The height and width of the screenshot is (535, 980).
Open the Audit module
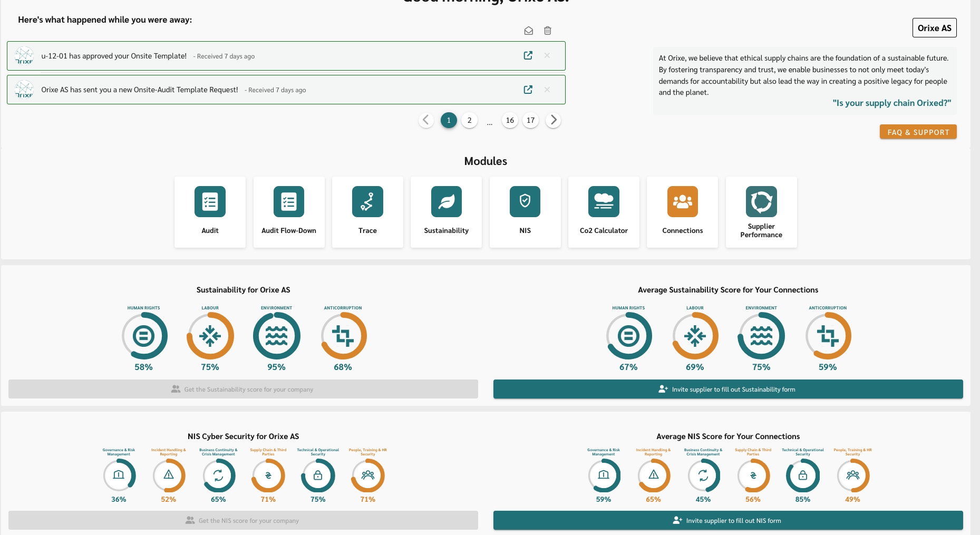(210, 212)
